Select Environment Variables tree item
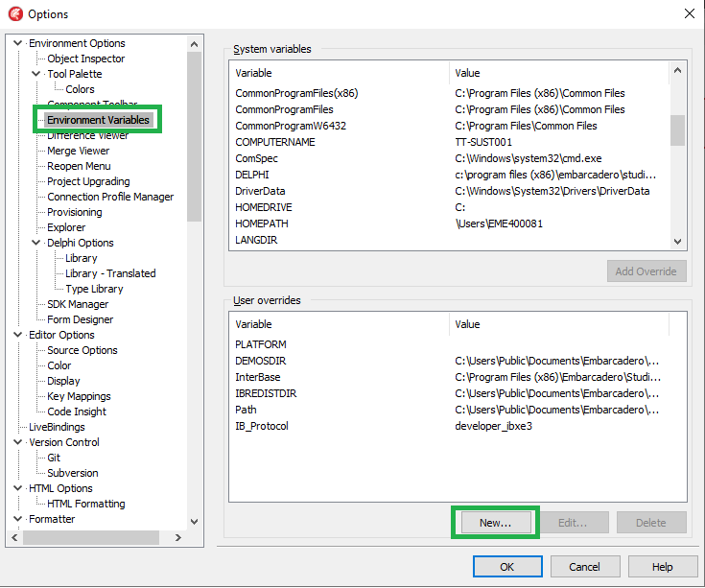Viewport: 705px width, 588px height. point(98,120)
